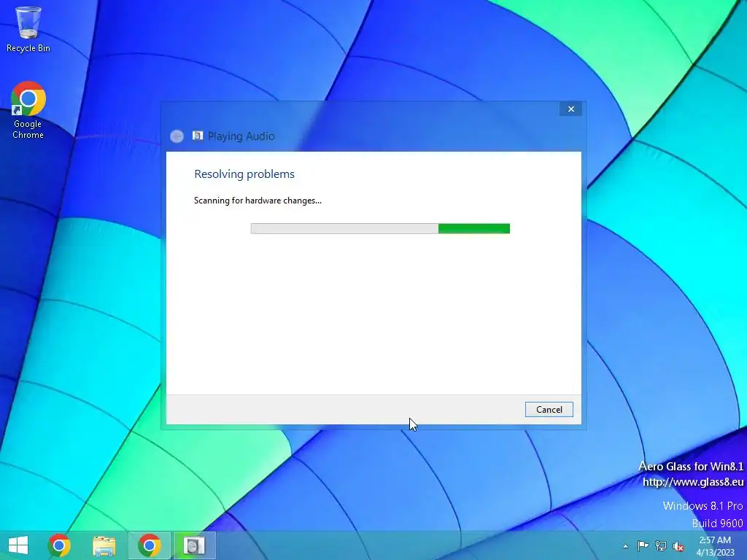
Task: Select the troubleshooter taskbar button
Action: pos(194,545)
